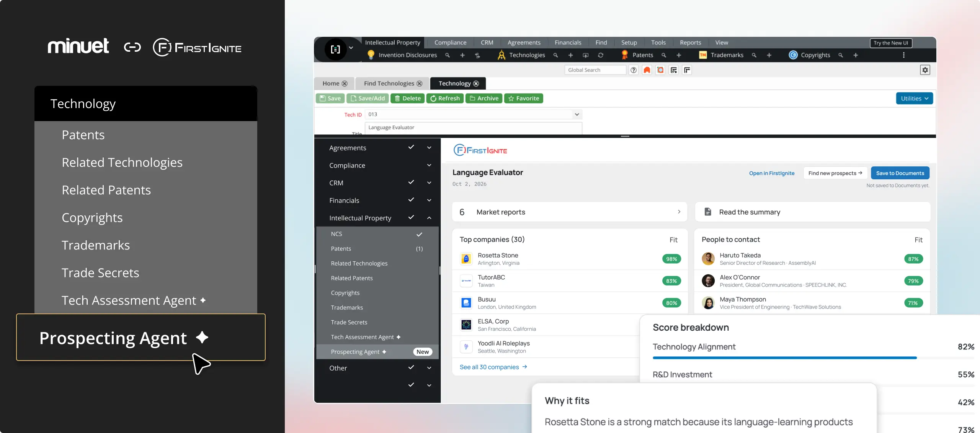Click the plus icon next to Technologies
Screen dimensions: 980x433
coord(570,55)
